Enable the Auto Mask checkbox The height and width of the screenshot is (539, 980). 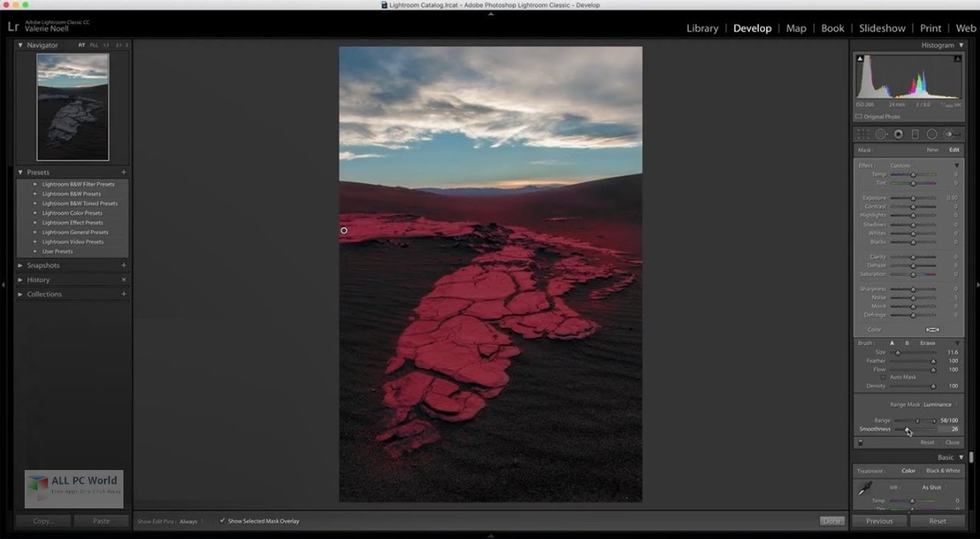click(x=884, y=378)
